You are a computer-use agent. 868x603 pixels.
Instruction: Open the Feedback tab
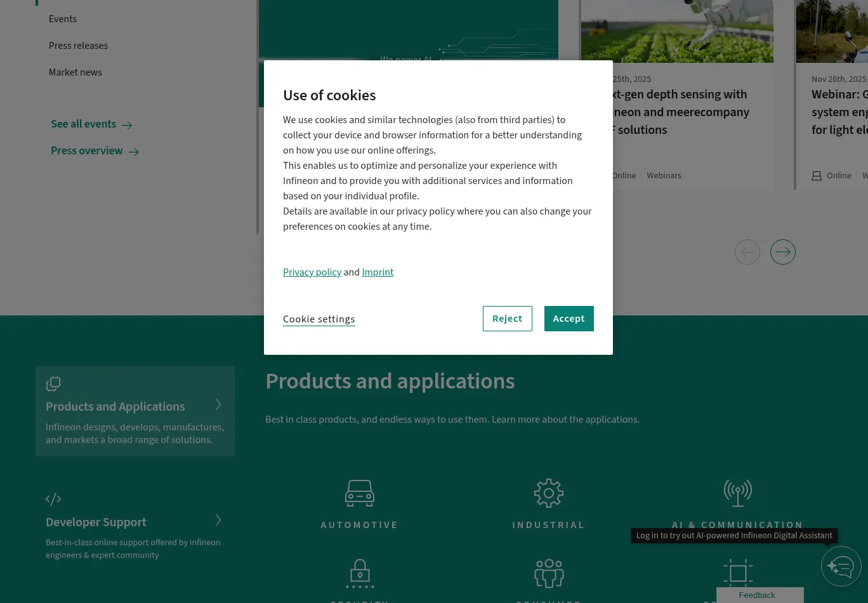(756, 595)
